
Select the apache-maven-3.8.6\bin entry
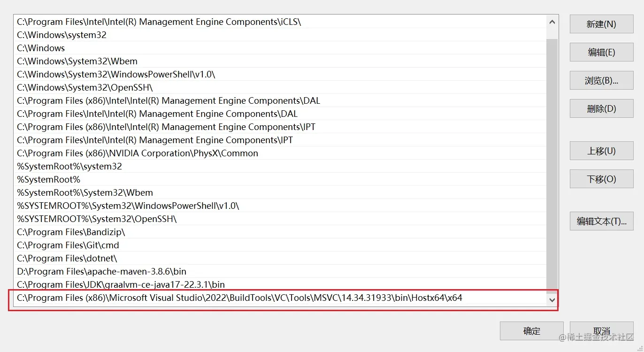tap(280, 271)
